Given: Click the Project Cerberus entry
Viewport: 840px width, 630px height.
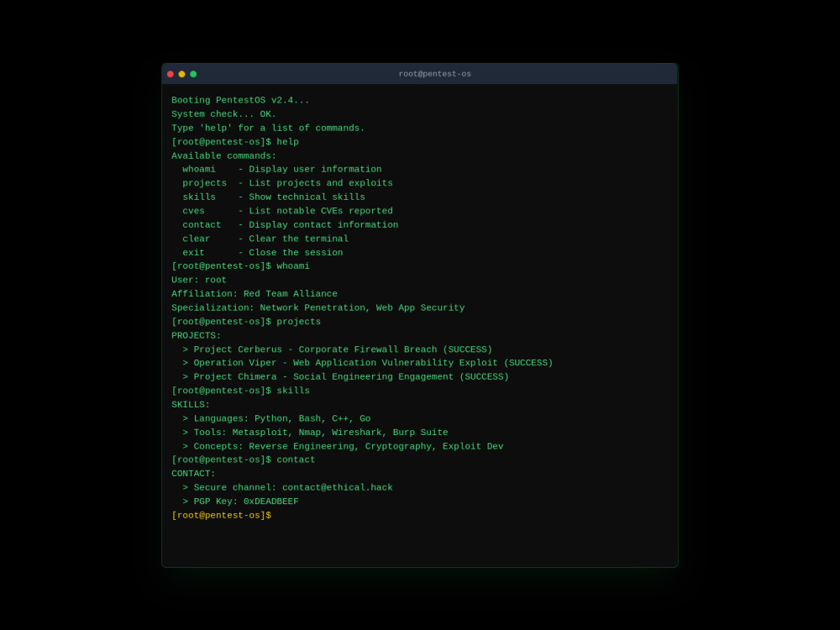Looking at the screenshot, I should (337, 349).
